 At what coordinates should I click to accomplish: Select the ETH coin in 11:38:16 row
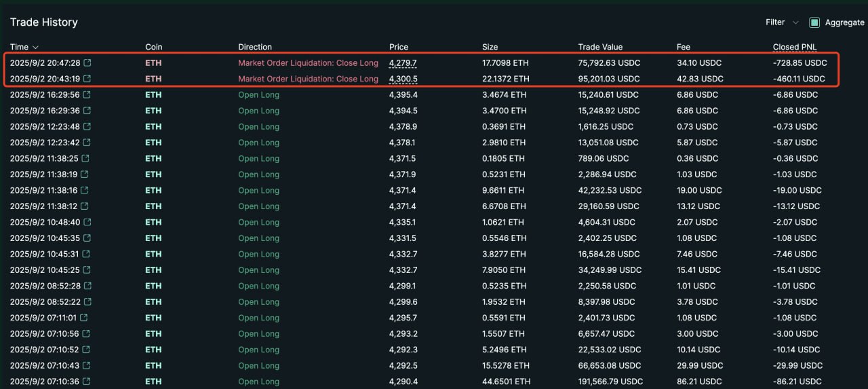point(153,190)
